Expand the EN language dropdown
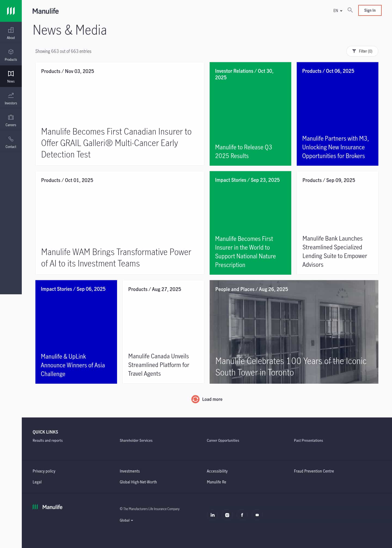 point(338,11)
